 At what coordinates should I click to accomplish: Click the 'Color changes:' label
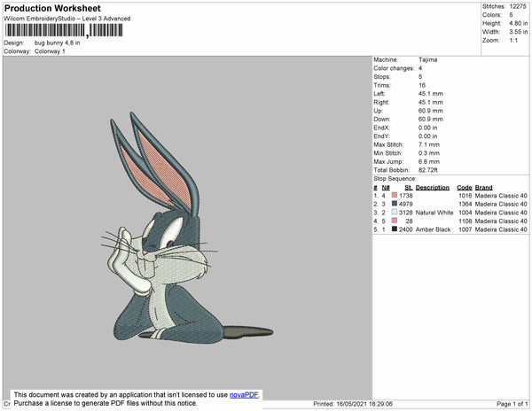394,68
